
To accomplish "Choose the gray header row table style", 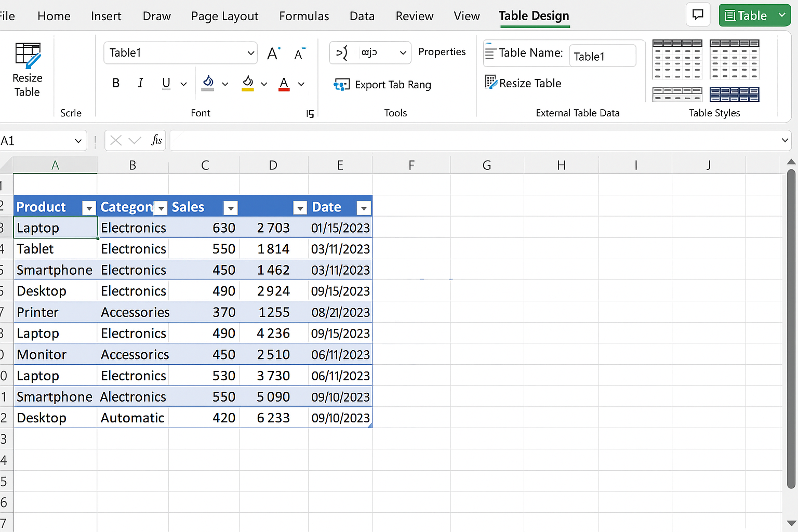I will click(677, 94).
